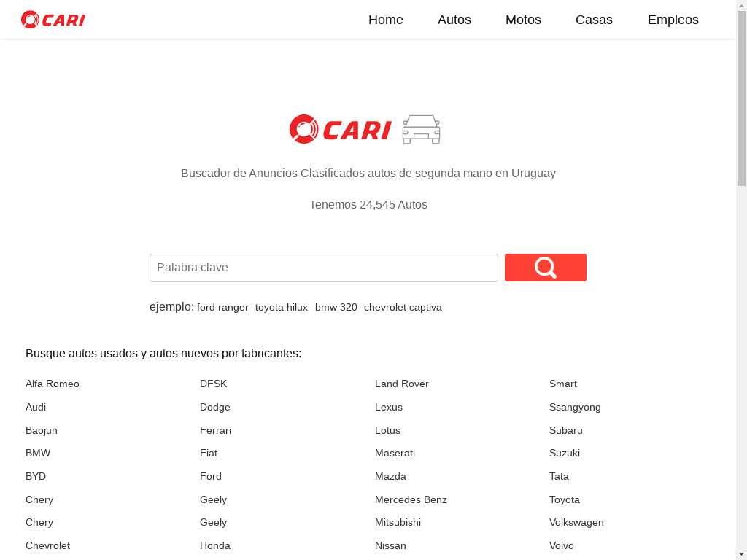Open the Toyota brand link
This screenshot has width=747, height=560.
(x=565, y=500)
